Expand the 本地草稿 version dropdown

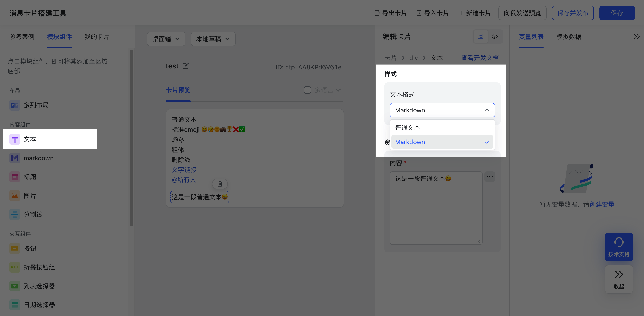point(213,39)
